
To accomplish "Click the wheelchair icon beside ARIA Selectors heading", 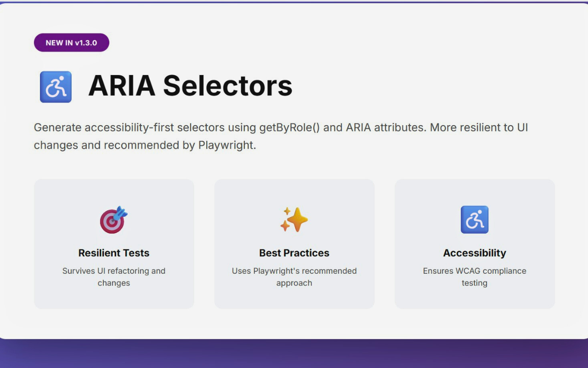I will [x=56, y=86].
